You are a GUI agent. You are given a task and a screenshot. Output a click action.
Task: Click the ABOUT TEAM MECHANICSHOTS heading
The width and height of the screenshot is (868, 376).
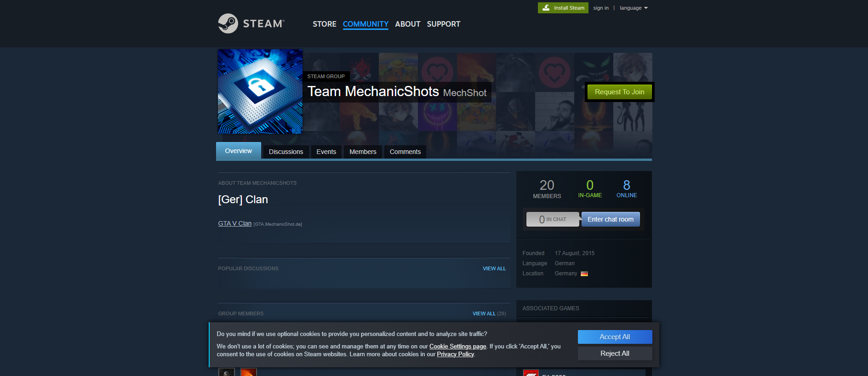pyautogui.click(x=257, y=183)
